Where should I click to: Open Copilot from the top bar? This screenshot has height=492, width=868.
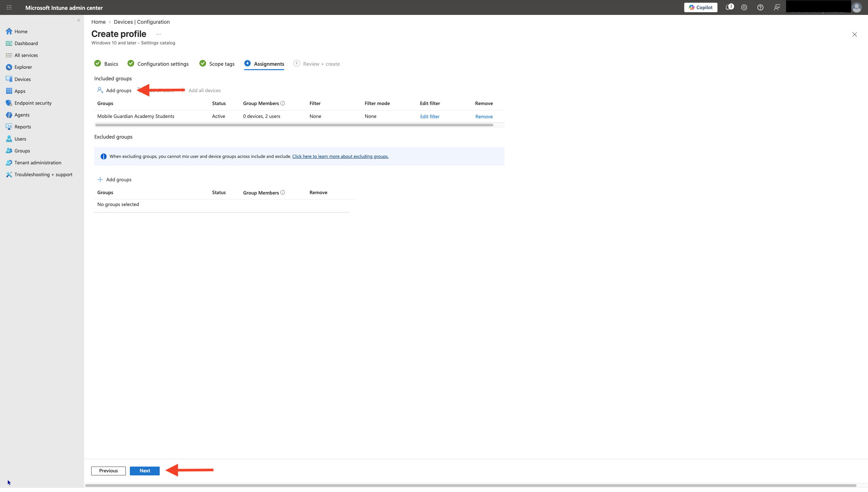click(x=701, y=7)
